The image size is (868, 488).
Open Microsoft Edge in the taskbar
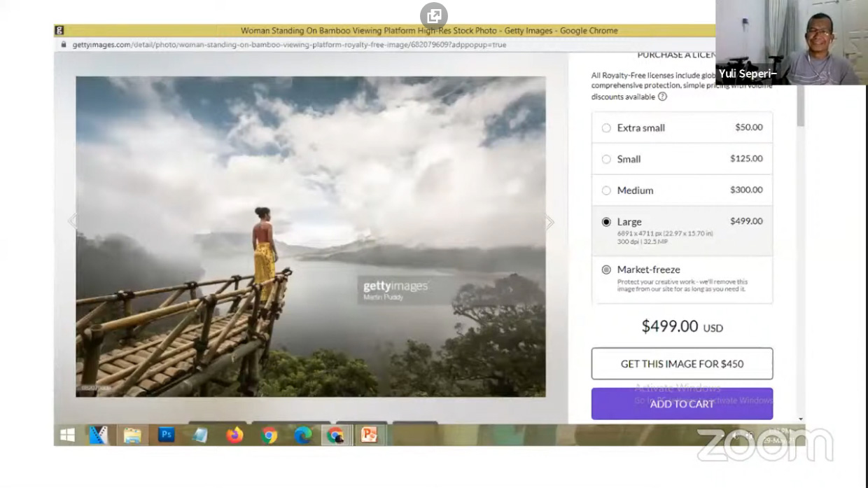302,435
